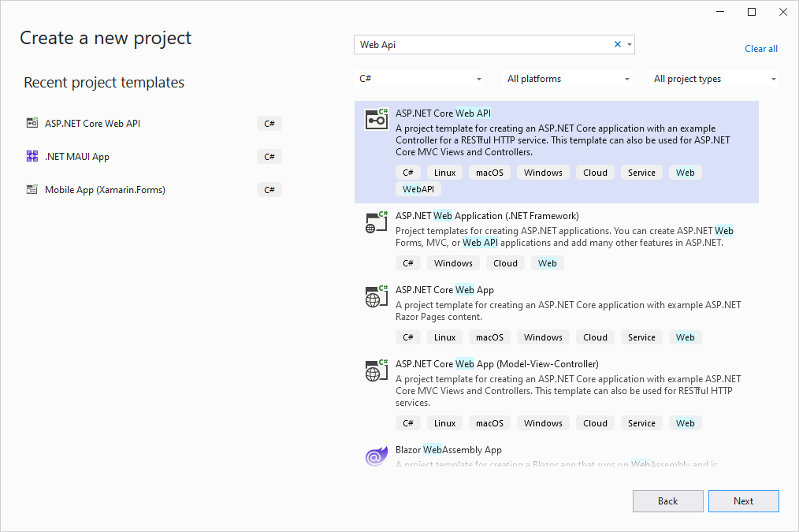Clear search text with the X icon
The image size is (799, 532).
[618, 45]
